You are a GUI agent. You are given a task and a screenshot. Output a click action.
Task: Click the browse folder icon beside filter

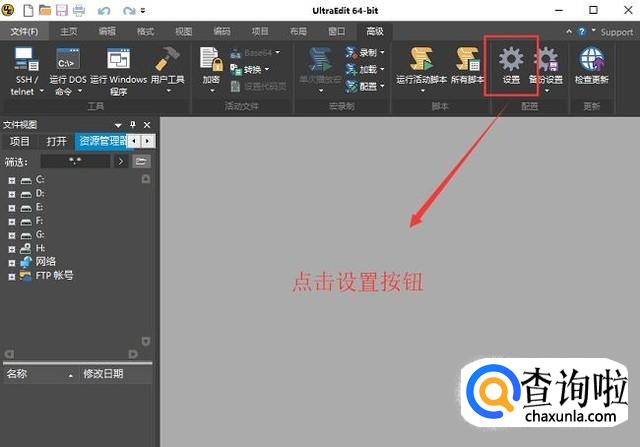pos(141,161)
